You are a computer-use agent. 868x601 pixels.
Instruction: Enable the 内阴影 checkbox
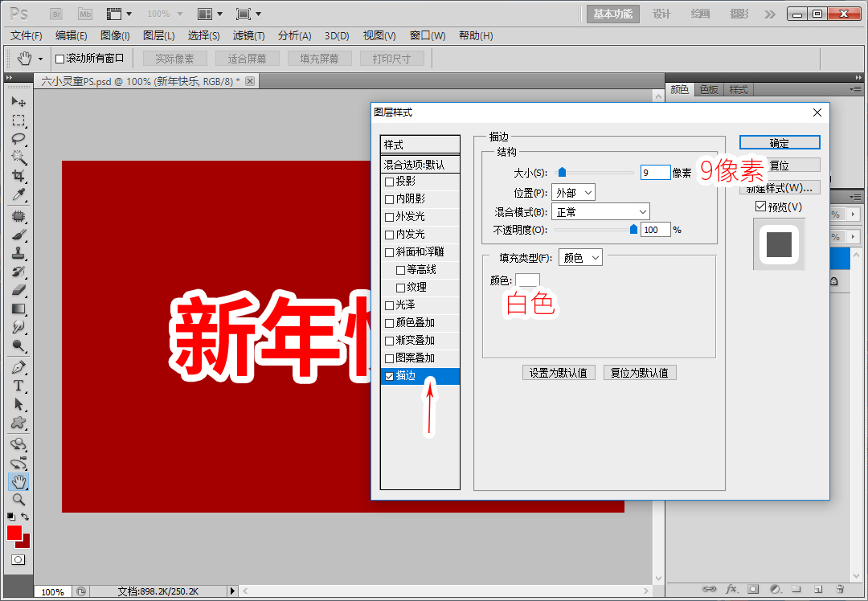click(x=389, y=199)
